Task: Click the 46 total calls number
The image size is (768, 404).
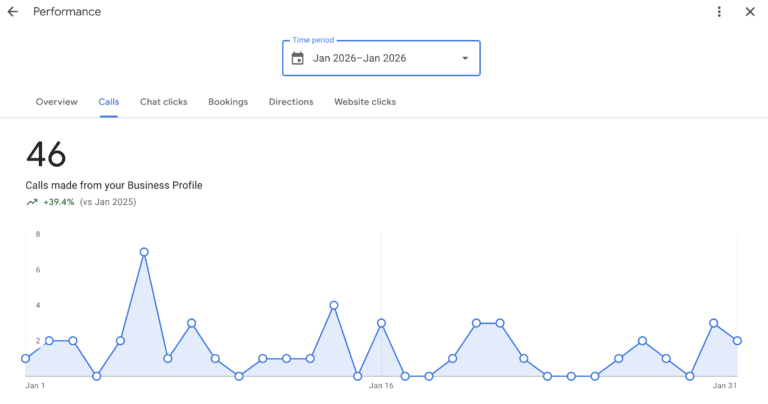Action: click(46, 155)
